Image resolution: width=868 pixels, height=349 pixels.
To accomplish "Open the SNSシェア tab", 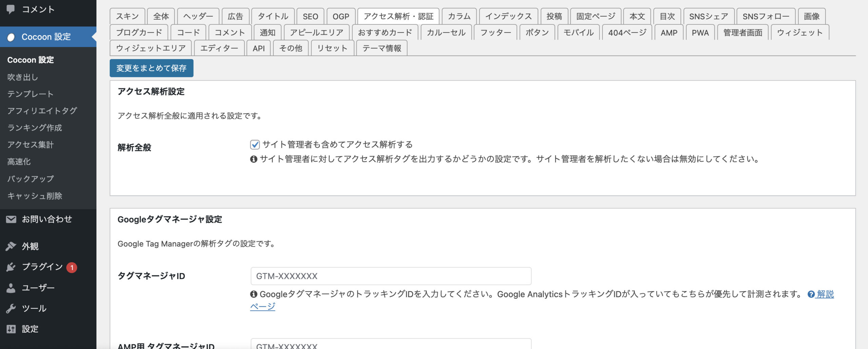I will pyautogui.click(x=708, y=16).
